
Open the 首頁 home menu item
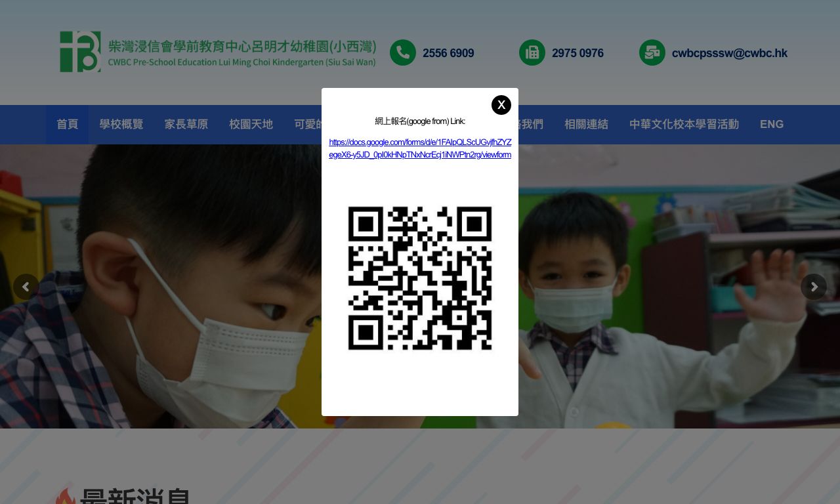tap(67, 125)
